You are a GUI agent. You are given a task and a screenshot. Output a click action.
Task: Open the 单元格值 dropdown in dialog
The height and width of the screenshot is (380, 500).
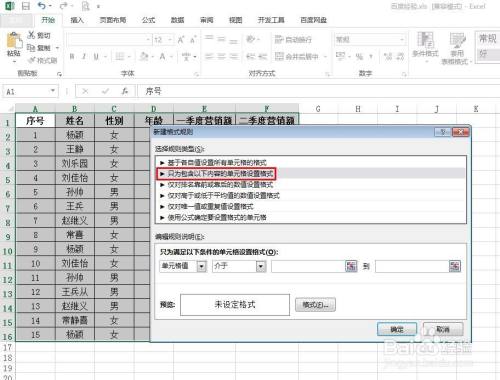click(x=201, y=266)
